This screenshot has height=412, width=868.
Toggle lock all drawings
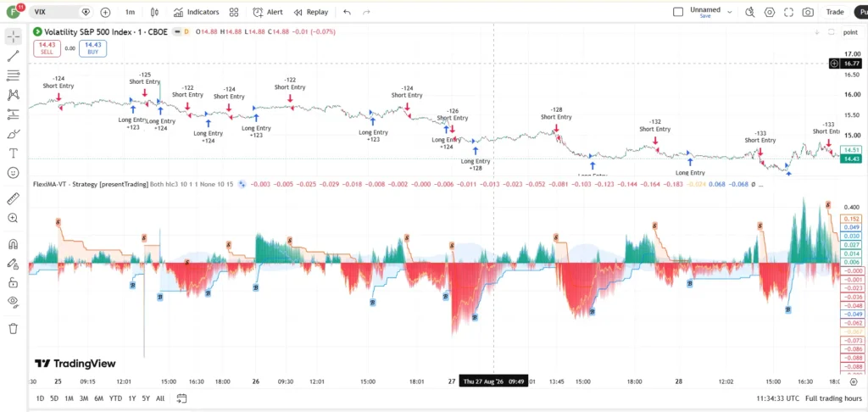tap(14, 283)
